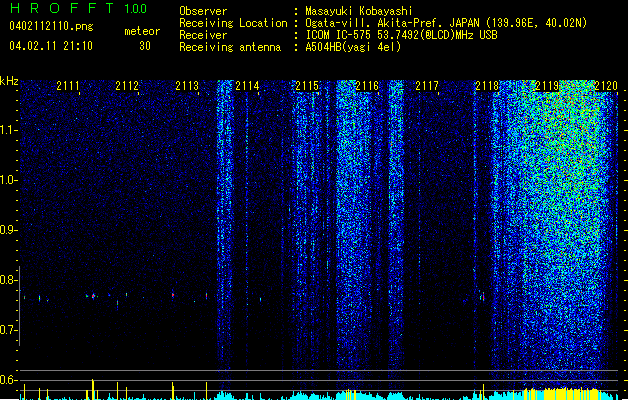The height and width of the screenshot is (400, 629).
Task: Click the 0.6 kHz frequency axis label
Action: pyautogui.click(x=8, y=380)
